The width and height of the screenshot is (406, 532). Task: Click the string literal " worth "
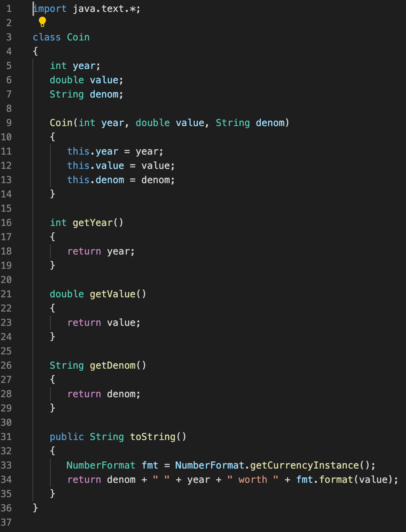(253, 480)
